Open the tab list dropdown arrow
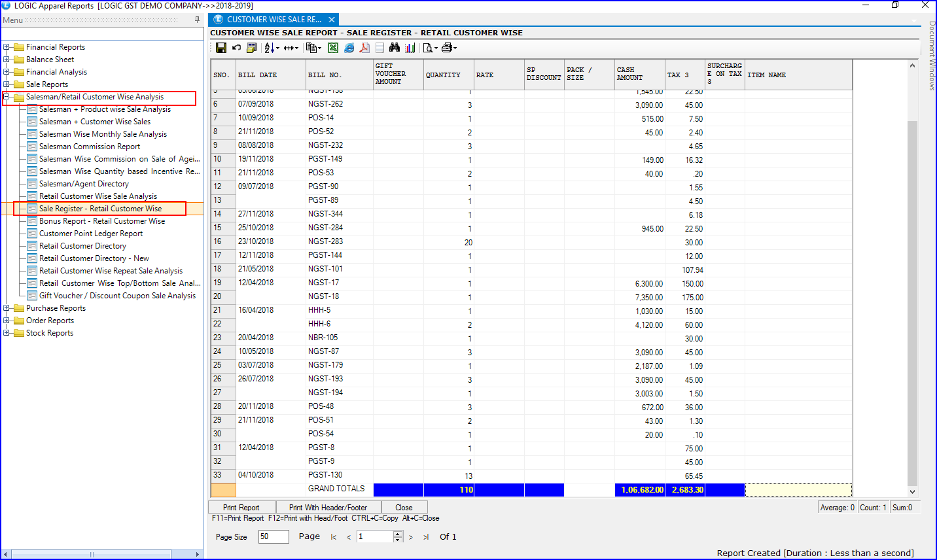The width and height of the screenshot is (937, 560). pos(915,20)
